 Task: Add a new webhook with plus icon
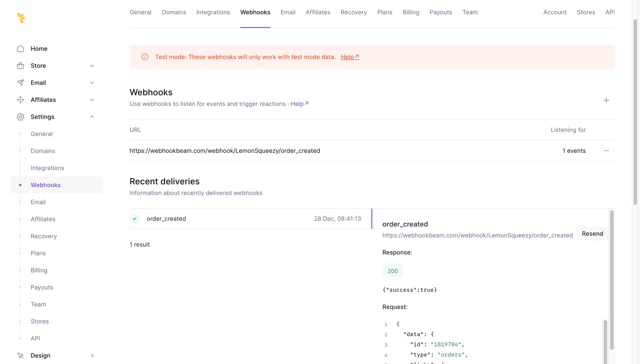pos(606,100)
